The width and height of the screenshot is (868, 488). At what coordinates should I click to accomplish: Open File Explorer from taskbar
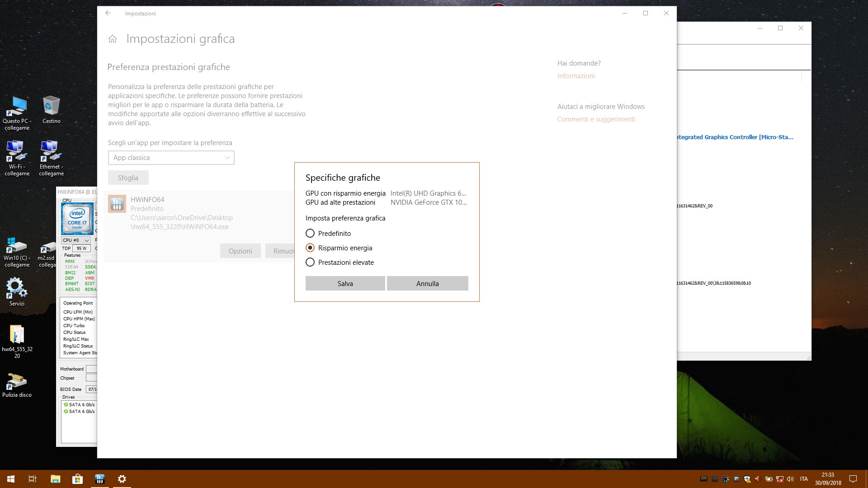click(x=55, y=479)
